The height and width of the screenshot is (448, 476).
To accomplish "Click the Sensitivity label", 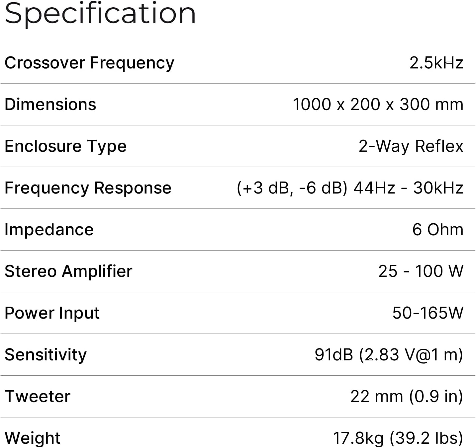I will (x=46, y=355).
